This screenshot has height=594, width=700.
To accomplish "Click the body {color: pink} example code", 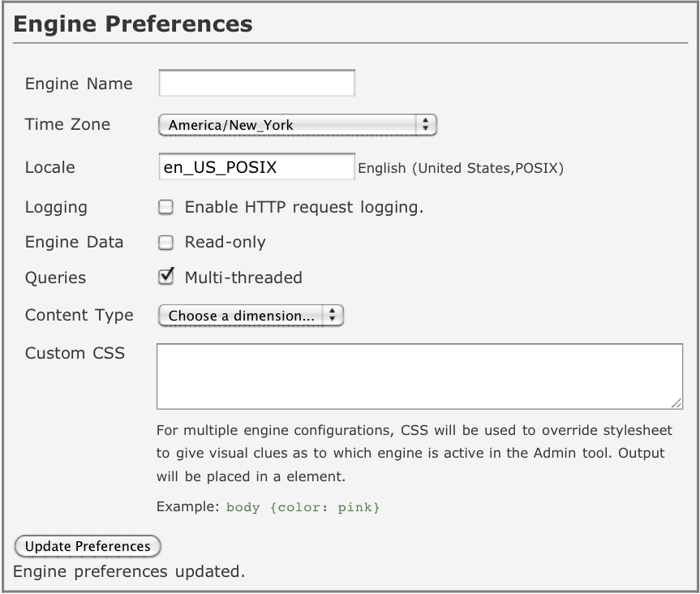I will tap(303, 508).
